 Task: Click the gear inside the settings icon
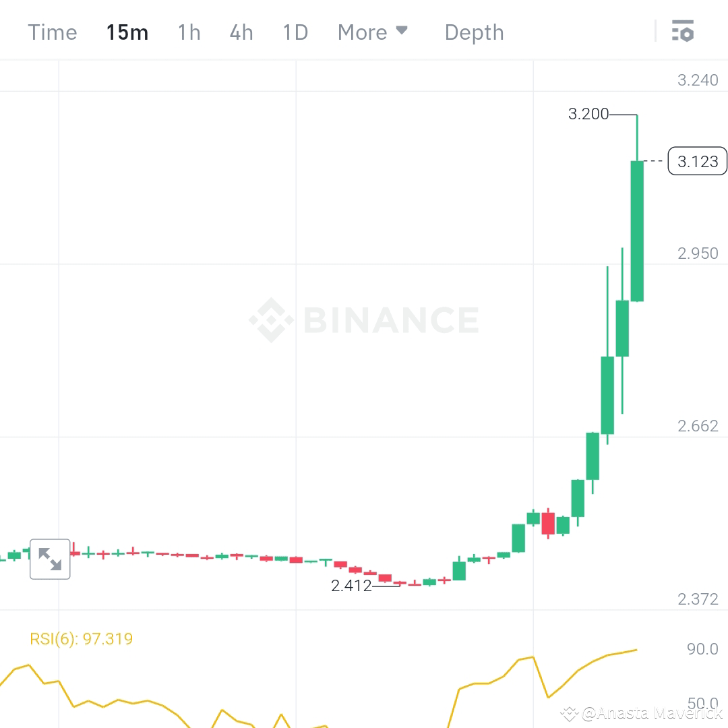point(688,34)
